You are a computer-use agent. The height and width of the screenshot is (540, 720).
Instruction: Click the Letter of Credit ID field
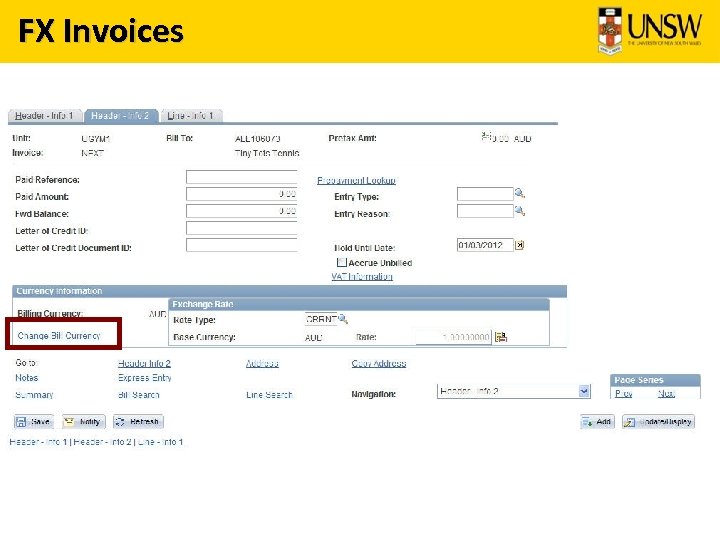click(242, 228)
